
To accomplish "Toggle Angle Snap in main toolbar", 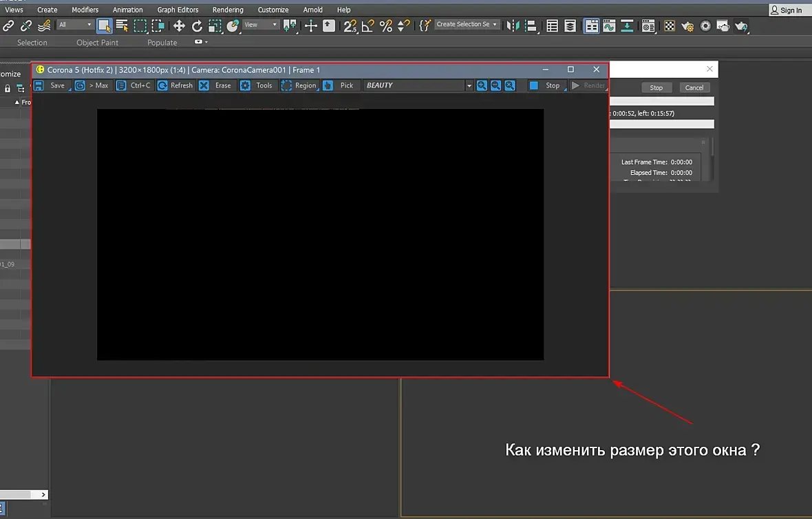I will coord(367,25).
